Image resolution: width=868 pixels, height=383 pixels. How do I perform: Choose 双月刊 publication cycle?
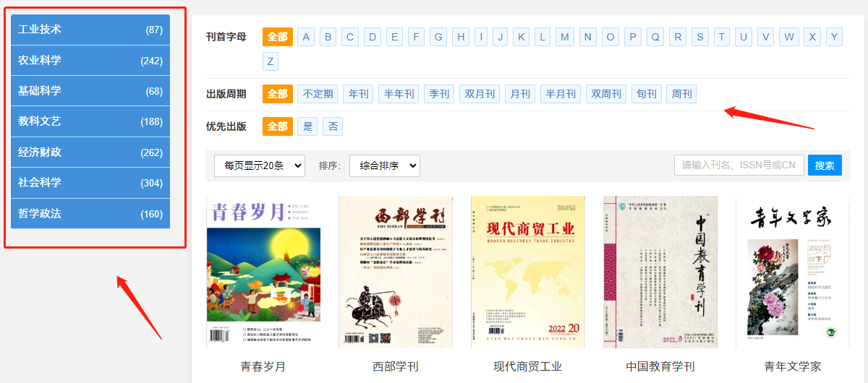coord(480,94)
